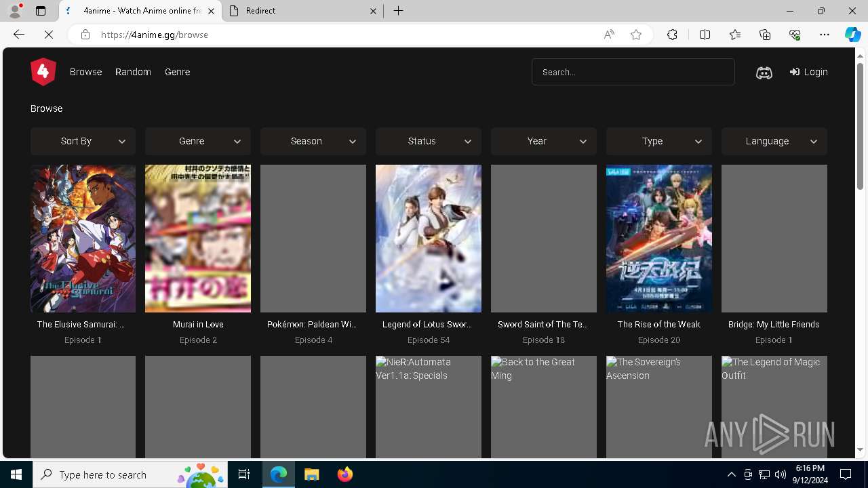Click the 4anime logo icon
The width and height of the screenshot is (868, 488).
click(43, 72)
